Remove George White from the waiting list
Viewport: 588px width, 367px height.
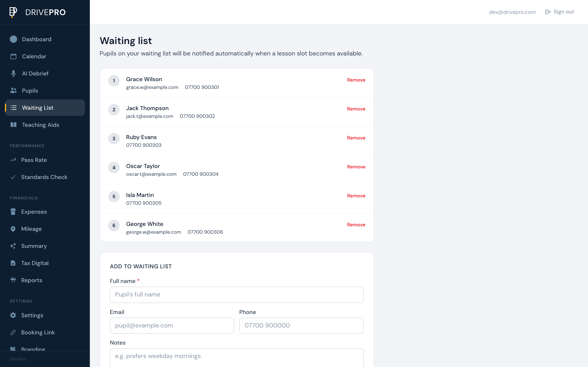(356, 224)
